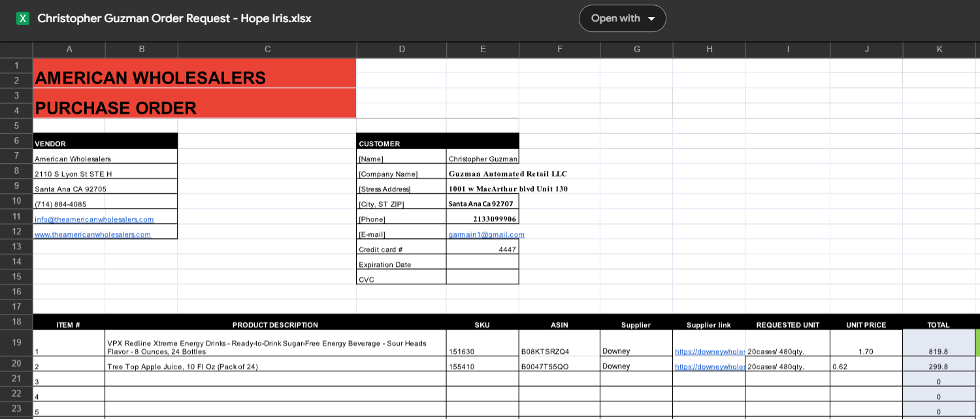Select column A header
Viewport: 980px width, 419px height.
69,49
